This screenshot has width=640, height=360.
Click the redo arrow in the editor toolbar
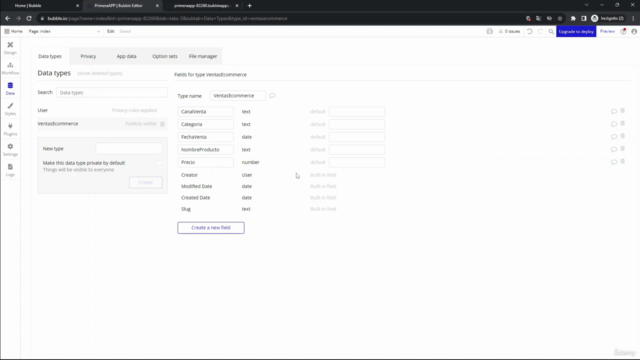pyautogui.click(x=540, y=31)
